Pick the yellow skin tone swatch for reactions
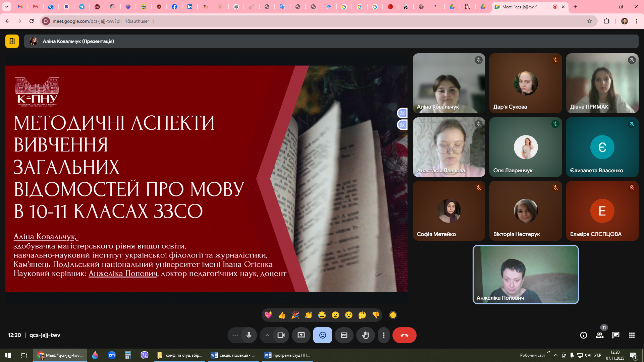Image resolution: width=644 pixels, height=362 pixels. (393, 315)
